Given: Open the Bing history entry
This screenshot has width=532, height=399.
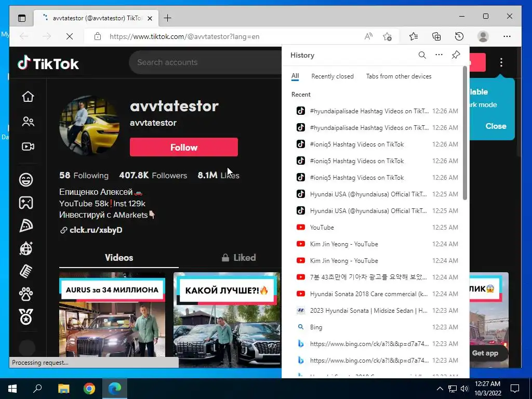Looking at the screenshot, I should 376,327.
